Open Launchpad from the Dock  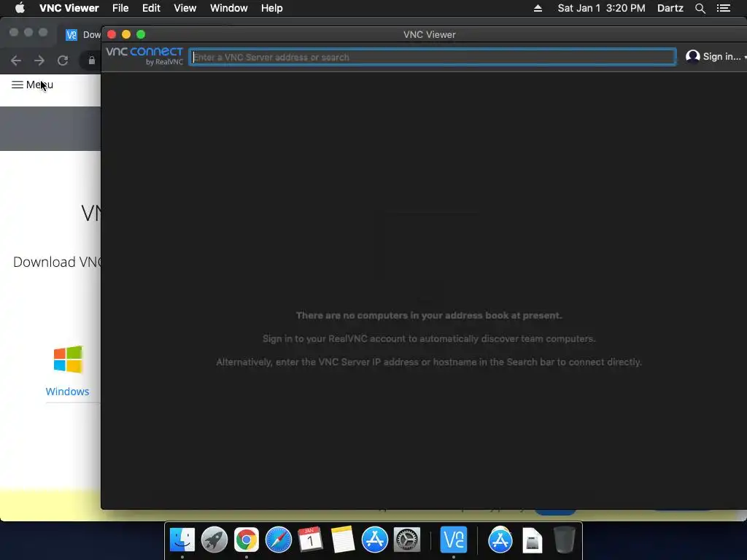[x=214, y=540]
